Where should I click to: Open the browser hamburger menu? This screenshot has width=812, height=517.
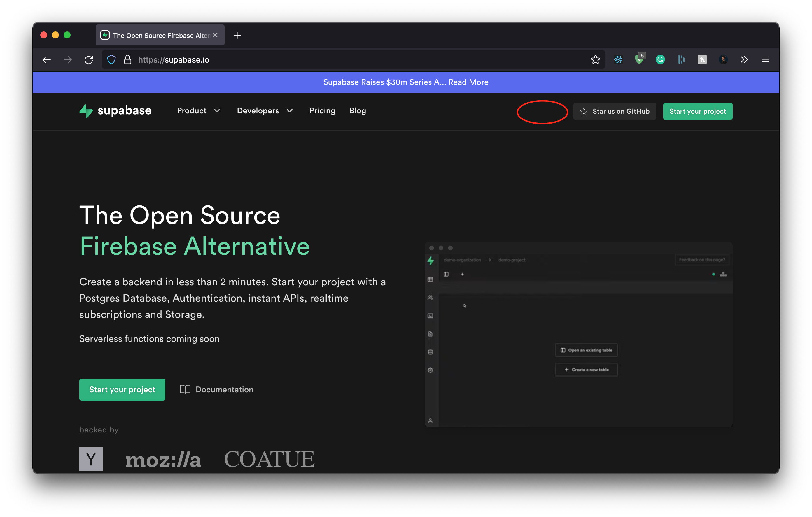click(765, 59)
